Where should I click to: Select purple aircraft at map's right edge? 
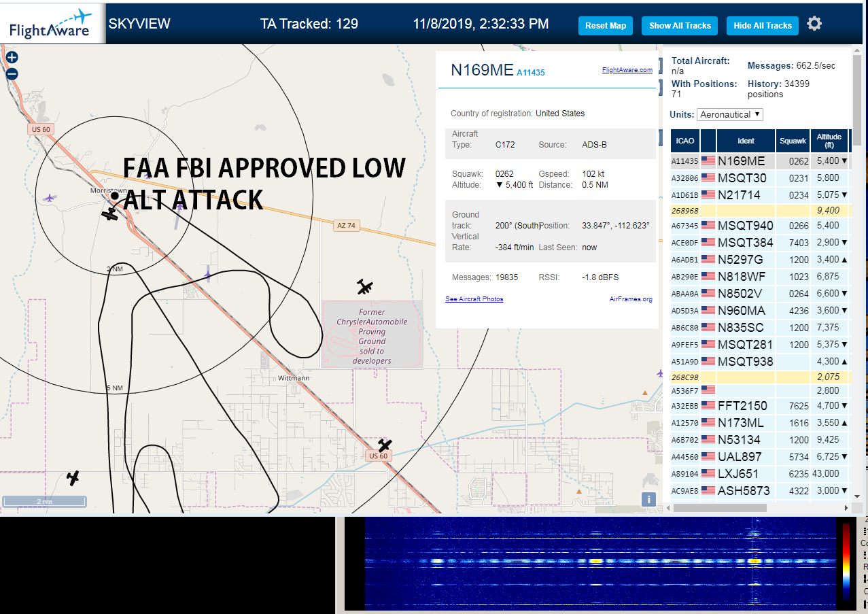click(659, 373)
